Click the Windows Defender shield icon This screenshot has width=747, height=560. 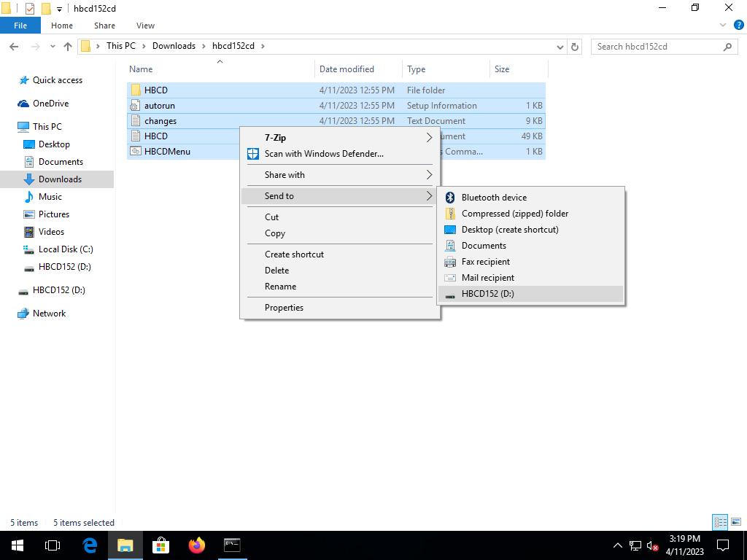(x=252, y=154)
